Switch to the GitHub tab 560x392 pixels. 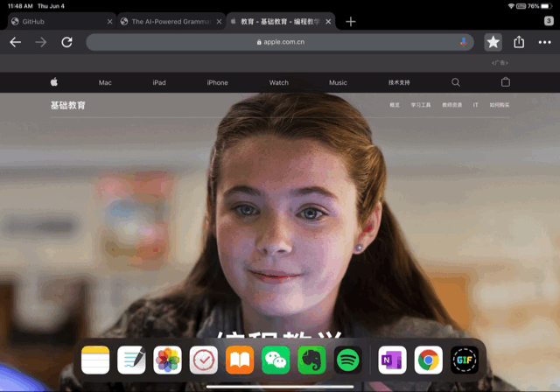(x=57, y=21)
